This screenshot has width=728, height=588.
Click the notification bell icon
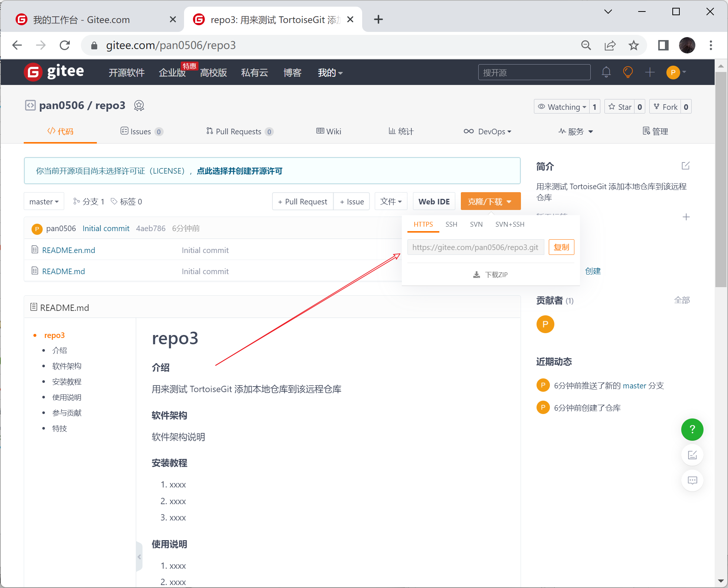coord(606,72)
